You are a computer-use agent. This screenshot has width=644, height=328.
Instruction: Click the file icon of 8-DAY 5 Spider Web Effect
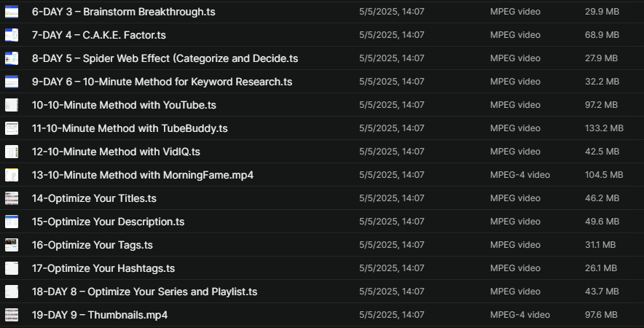12,58
